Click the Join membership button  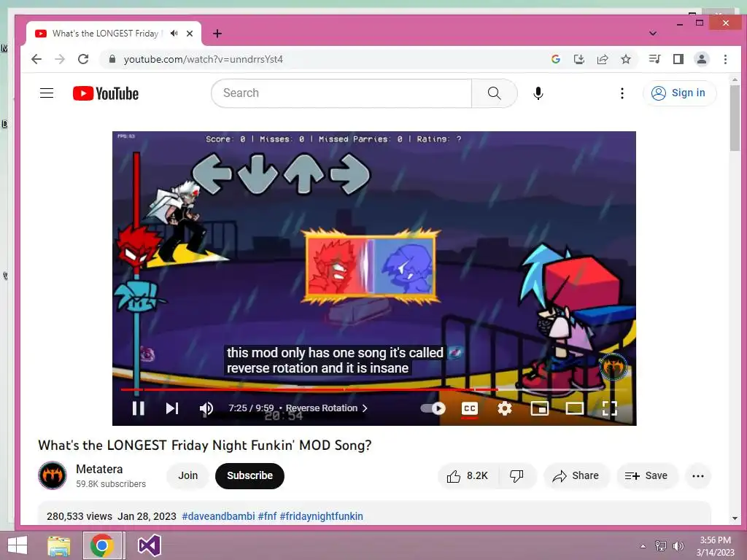pos(187,475)
